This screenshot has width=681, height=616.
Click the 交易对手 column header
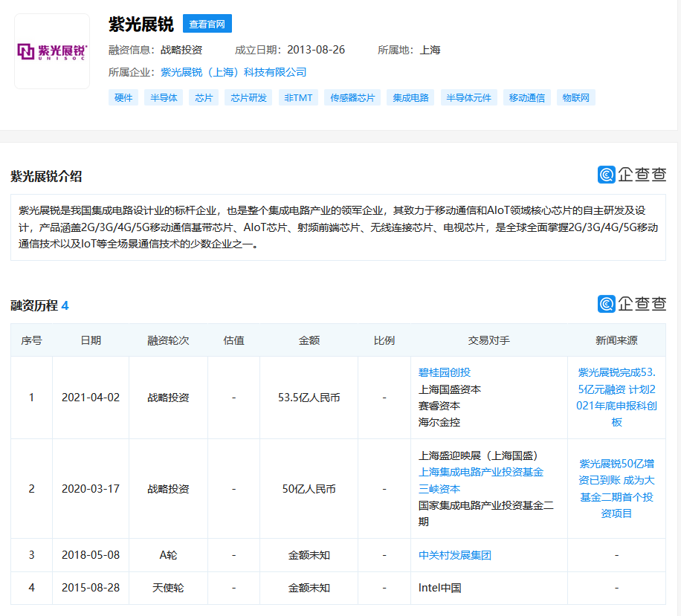[488, 340]
